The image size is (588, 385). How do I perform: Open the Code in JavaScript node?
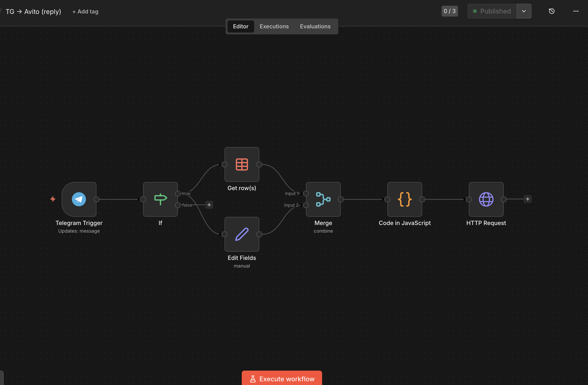pyautogui.click(x=405, y=199)
